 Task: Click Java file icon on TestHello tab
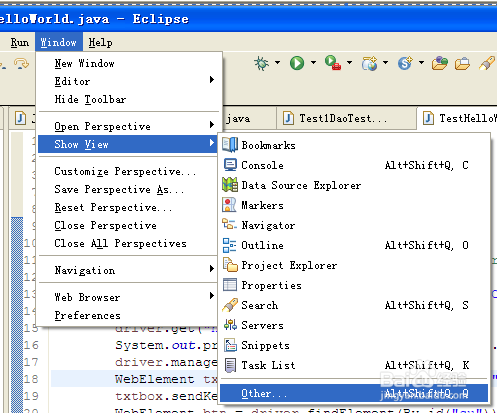pos(428,118)
